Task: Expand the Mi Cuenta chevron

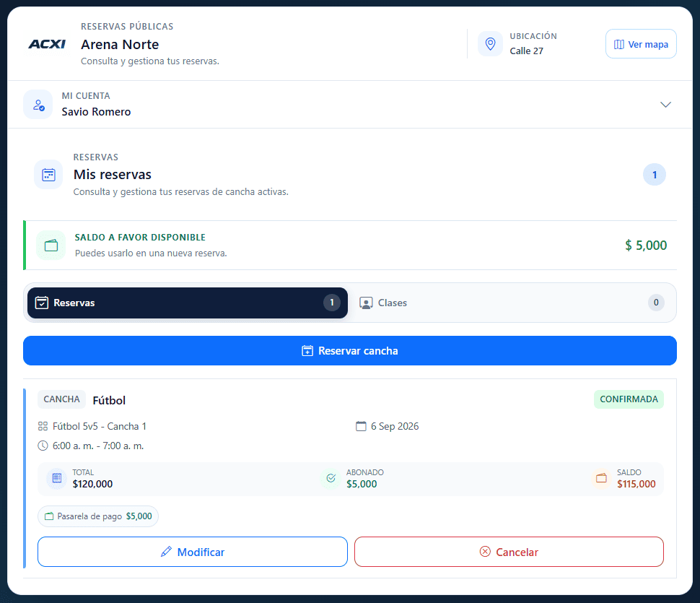Action: click(665, 105)
